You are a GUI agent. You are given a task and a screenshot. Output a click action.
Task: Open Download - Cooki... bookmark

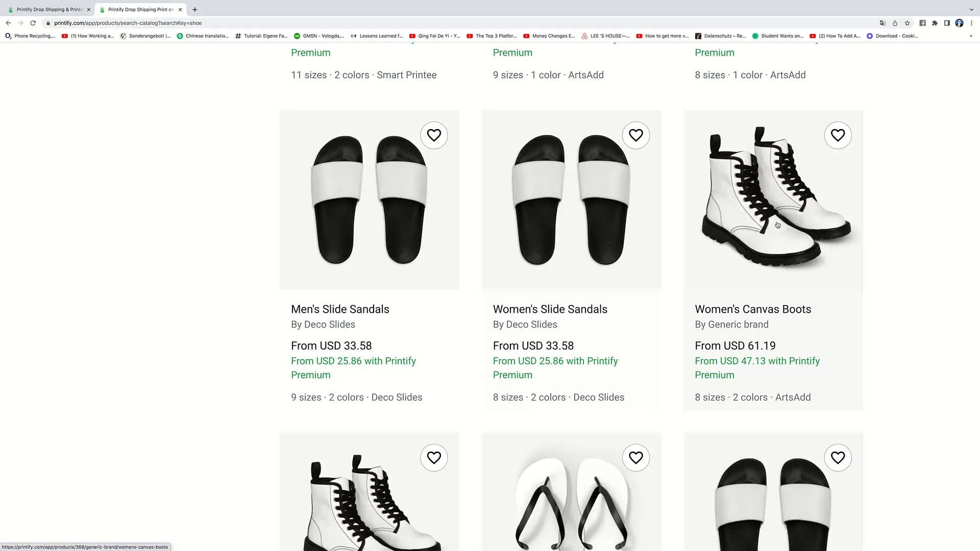pos(892,36)
